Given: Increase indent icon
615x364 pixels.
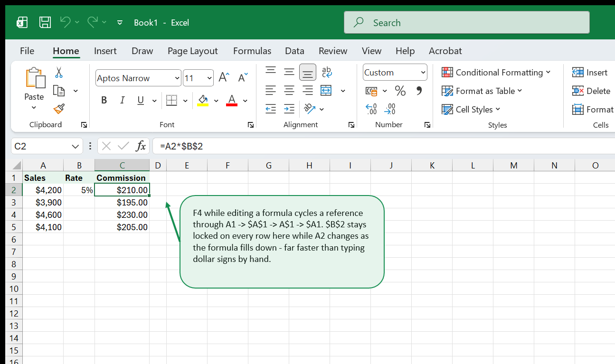Looking at the screenshot, I should tap(289, 109).
